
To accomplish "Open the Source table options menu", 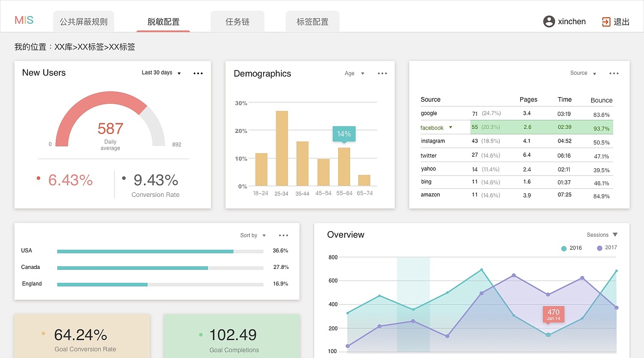I will pyautogui.click(x=614, y=73).
